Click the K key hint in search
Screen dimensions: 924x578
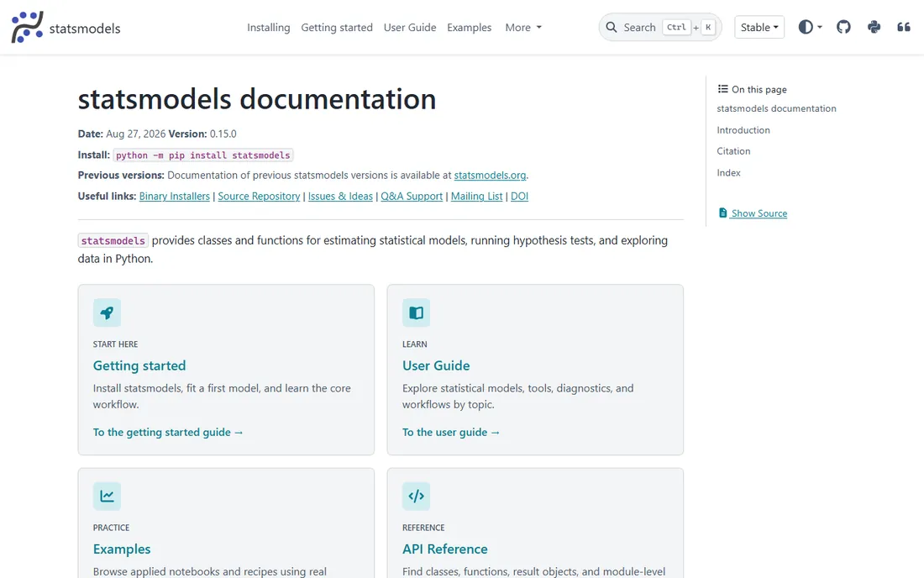(x=708, y=27)
